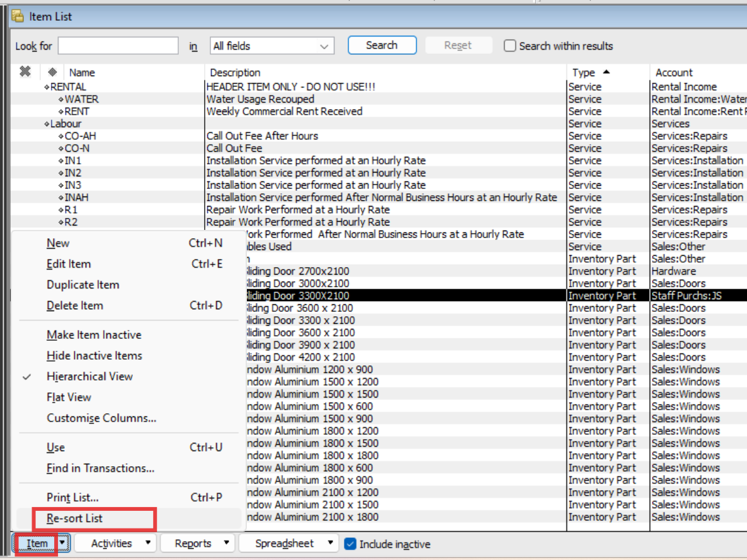The height and width of the screenshot is (560, 747).
Task: Open the Spreadsheet dropdown button
Action: (x=288, y=544)
